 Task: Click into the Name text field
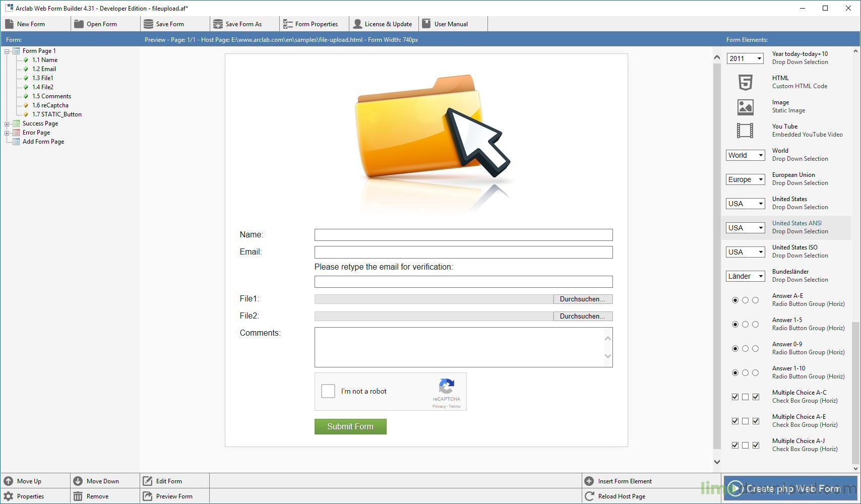[463, 235]
